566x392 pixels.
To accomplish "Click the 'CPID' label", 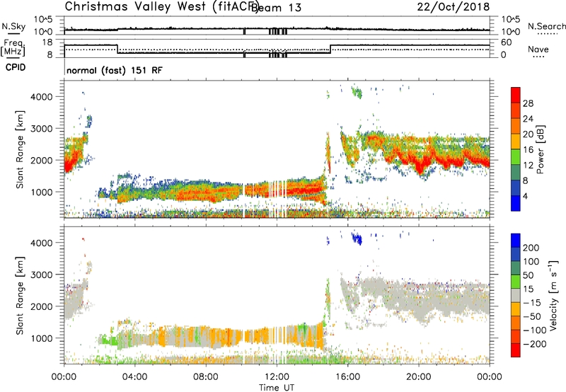I will pos(16,67).
